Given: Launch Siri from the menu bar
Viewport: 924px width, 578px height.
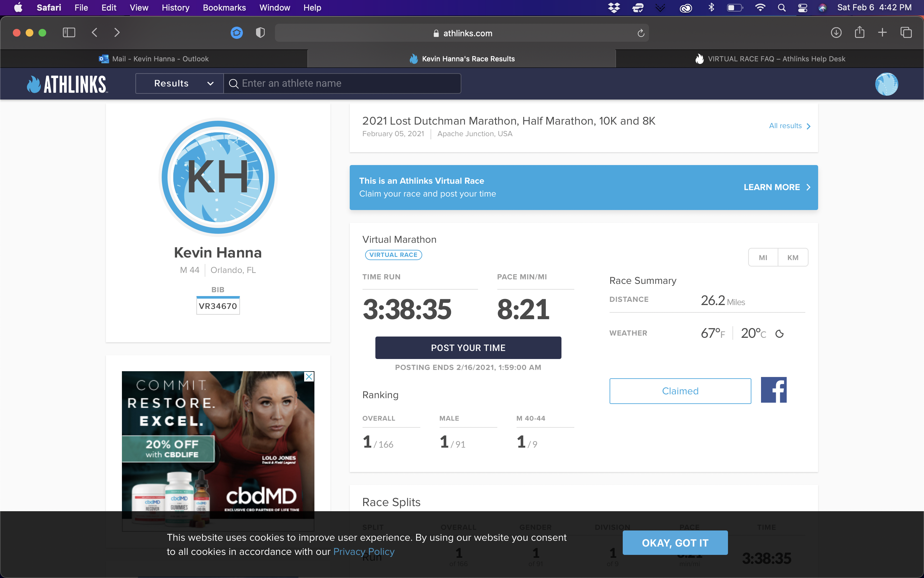Looking at the screenshot, I should click(823, 8).
